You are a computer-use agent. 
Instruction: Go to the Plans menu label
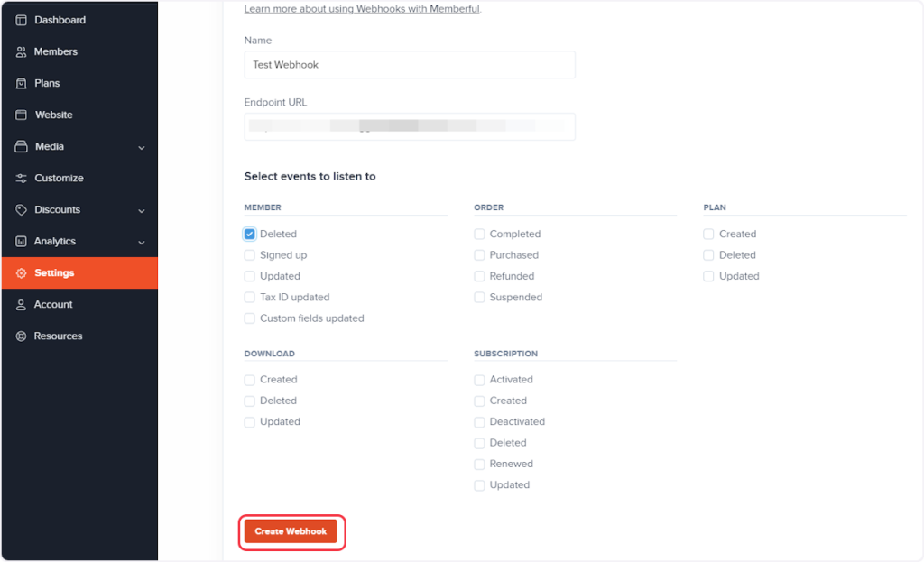tap(47, 83)
